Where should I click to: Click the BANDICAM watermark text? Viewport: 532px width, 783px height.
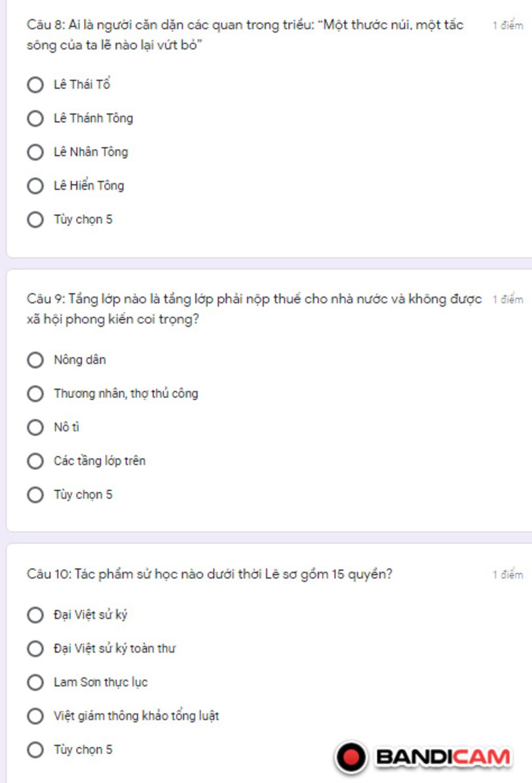(x=443, y=757)
